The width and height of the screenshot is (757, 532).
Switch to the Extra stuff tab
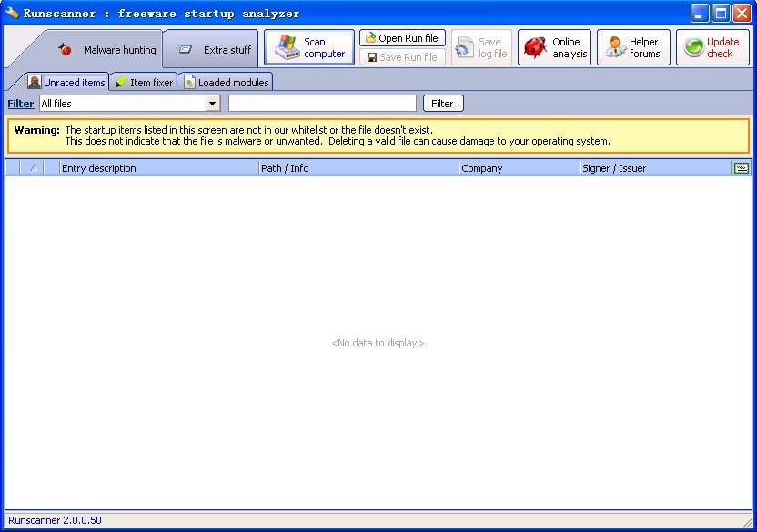pos(215,50)
